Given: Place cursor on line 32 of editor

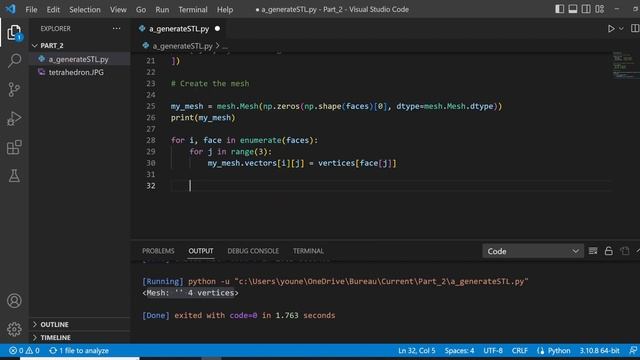Looking at the screenshot, I should pyautogui.click(x=390, y=186).
